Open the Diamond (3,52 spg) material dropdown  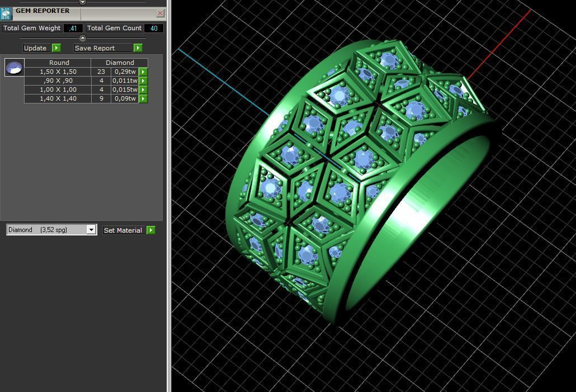pyautogui.click(x=51, y=230)
